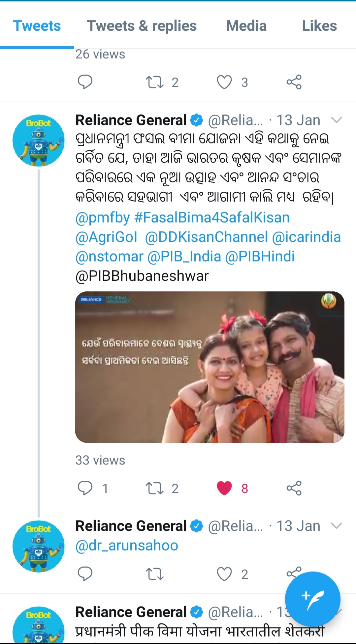Retweet the Odia PMFBY tweet

pos(155,488)
